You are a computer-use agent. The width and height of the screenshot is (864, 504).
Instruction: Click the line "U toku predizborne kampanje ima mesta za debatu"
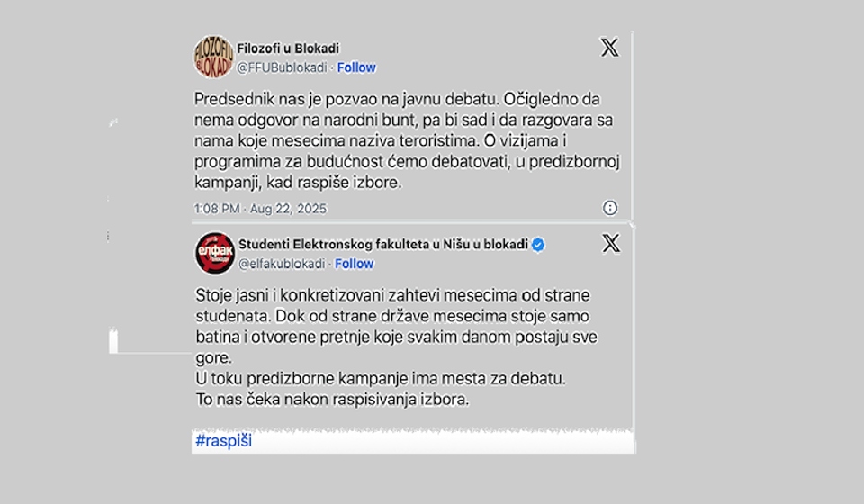coord(382,378)
